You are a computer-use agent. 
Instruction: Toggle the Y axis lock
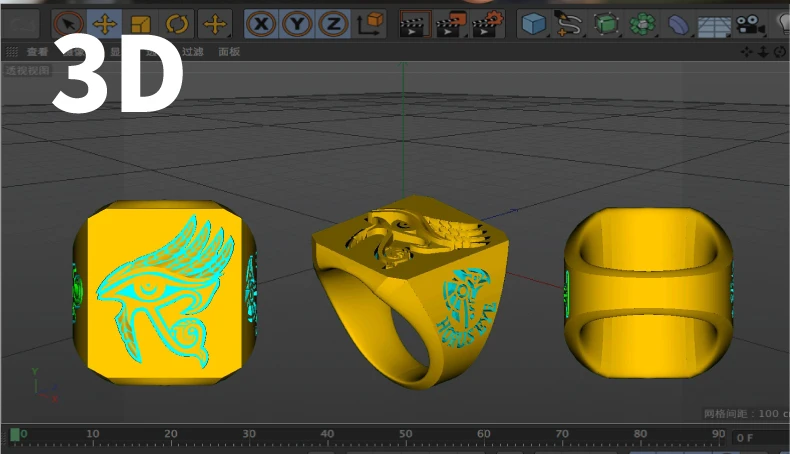click(297, 24)
